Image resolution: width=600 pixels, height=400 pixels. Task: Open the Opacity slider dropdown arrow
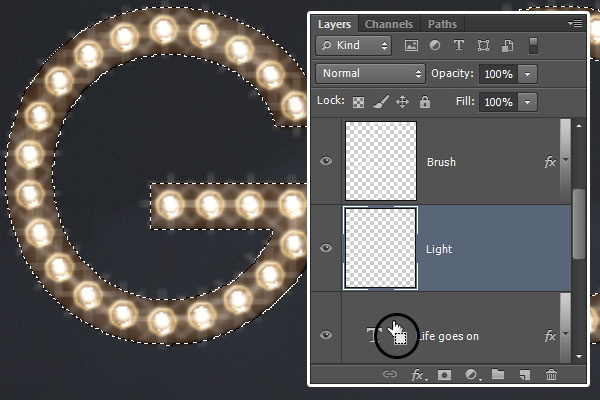(x=527, y=74)
